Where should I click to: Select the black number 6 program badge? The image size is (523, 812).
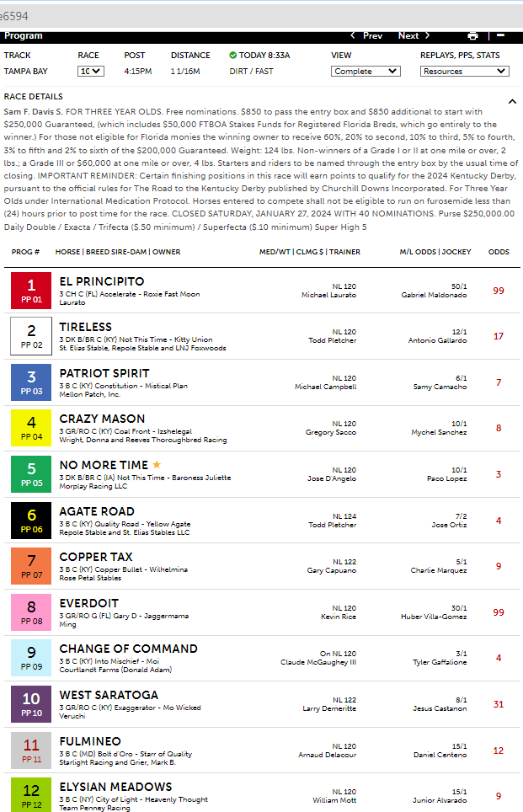click(x=31, y=519)
